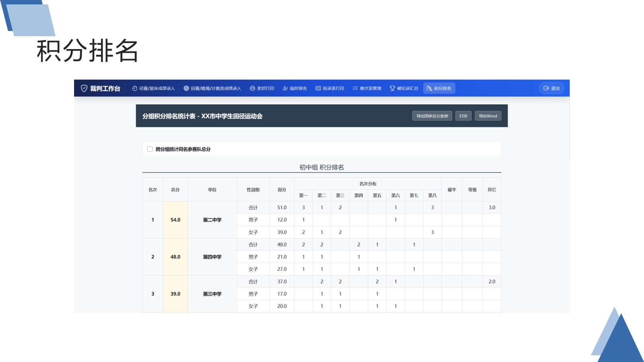Click the exit arrow icon in 退出
Screen dimensions: 644x362
pos(546,88)
